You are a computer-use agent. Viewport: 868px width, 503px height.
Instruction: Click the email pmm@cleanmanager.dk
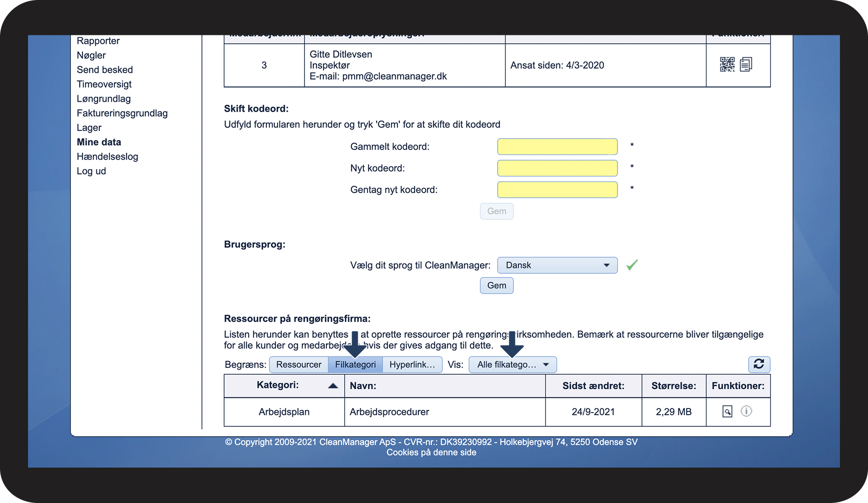394,76
